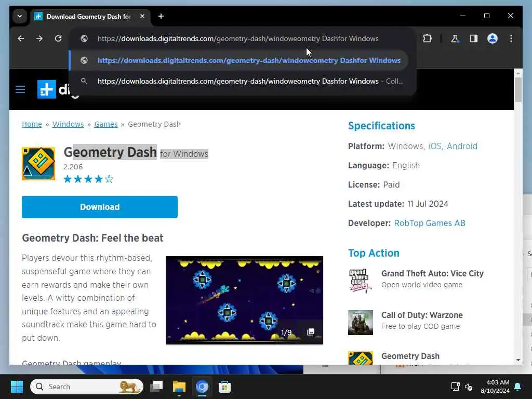Image resolution: width=532 pixels, height=399 pixels.
Task: Open the Windows Start menu
Action: coord(17,387)
